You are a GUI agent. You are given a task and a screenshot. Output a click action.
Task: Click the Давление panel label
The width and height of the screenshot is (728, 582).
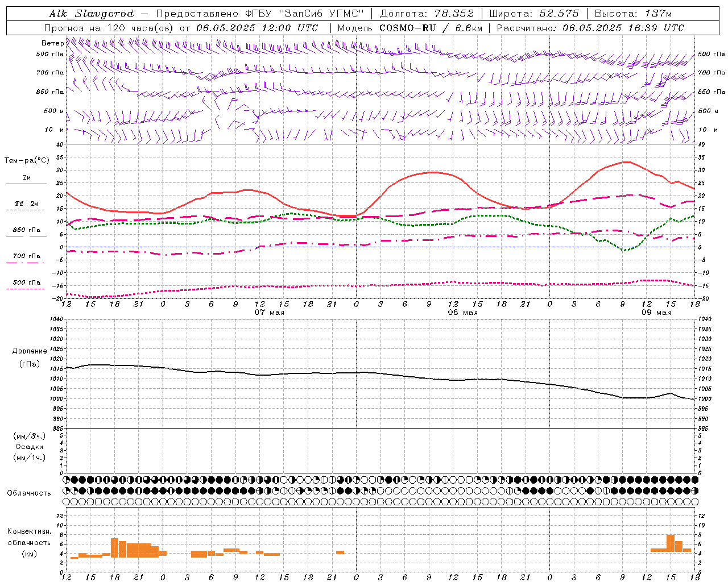coord(29,351)
